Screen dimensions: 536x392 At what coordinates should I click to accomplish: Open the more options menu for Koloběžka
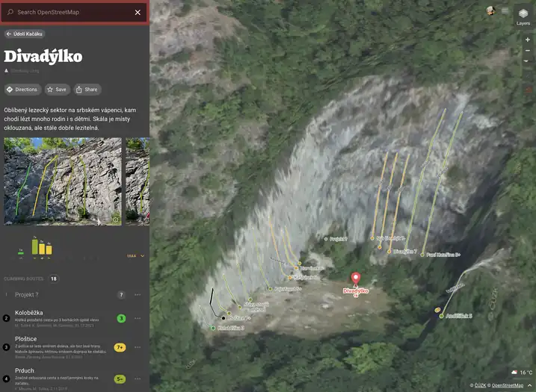(138, 318)
